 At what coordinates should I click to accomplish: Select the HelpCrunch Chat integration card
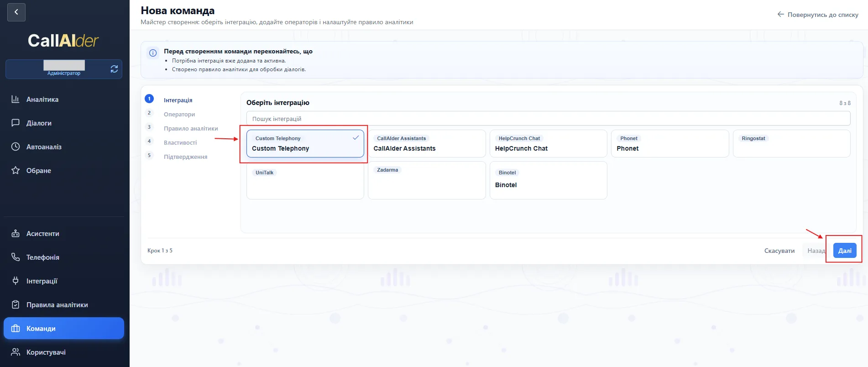pos(548,143)
